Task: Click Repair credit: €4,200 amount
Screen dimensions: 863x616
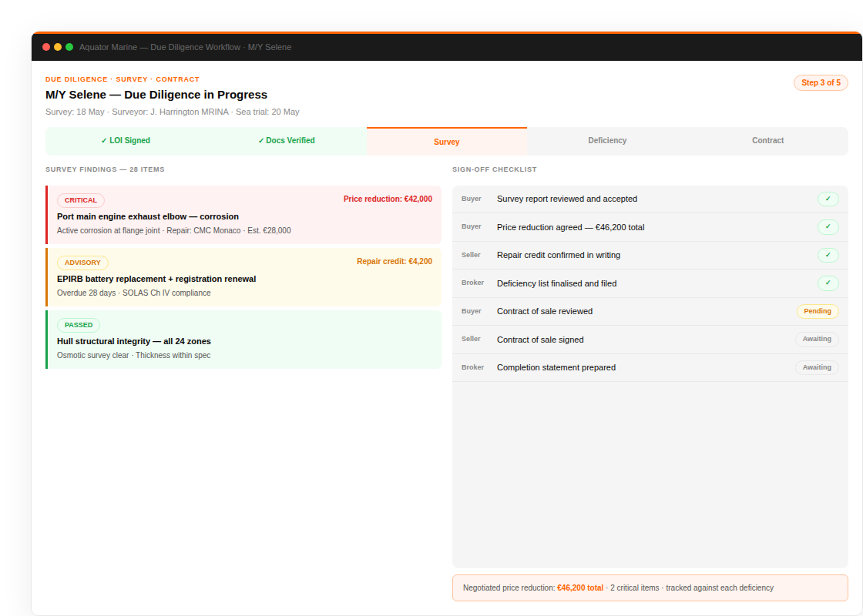Action: [x=394, y=261]
